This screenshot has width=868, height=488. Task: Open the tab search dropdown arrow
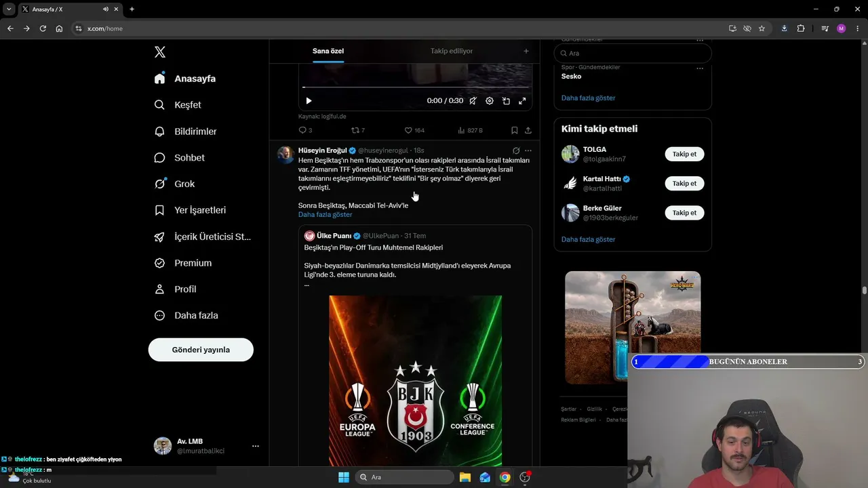tap(9, 9)
